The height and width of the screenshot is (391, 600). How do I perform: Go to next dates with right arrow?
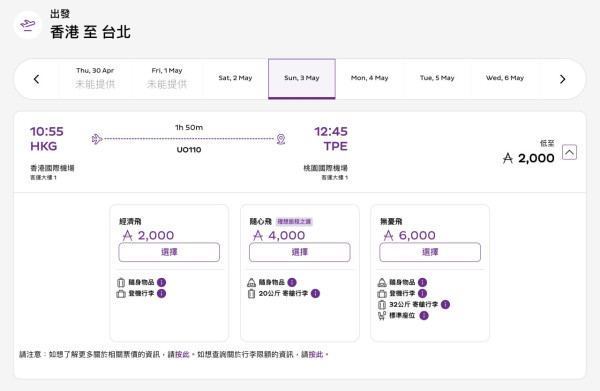(x=562, y=79)
